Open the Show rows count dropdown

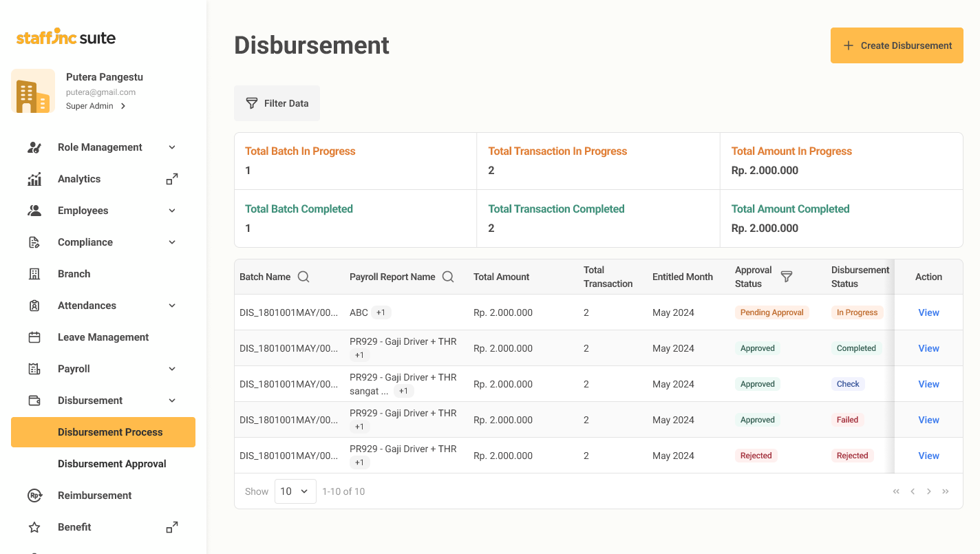(295, 491)
